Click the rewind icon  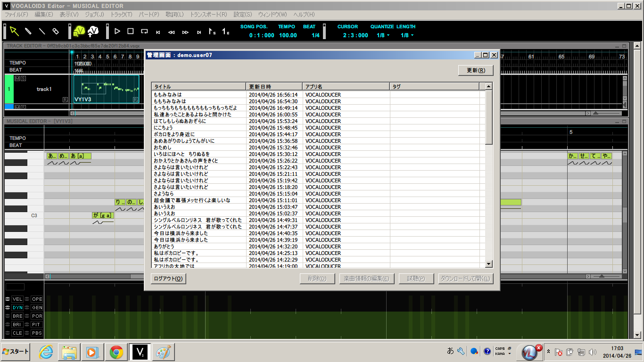coord(172,32)
